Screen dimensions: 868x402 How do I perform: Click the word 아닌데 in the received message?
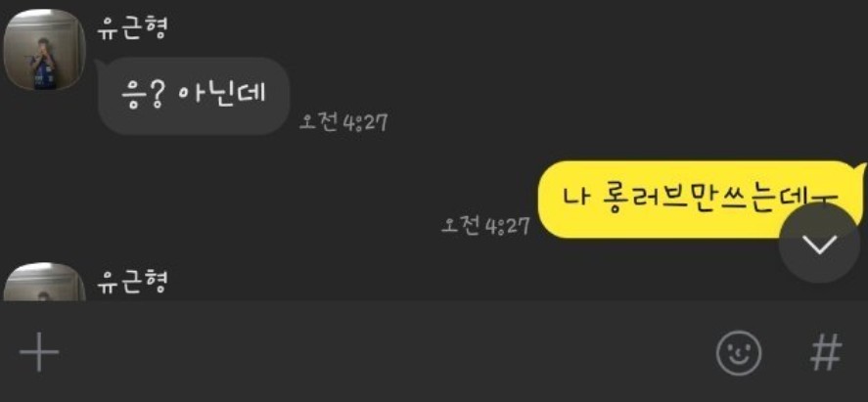[222, 95]
